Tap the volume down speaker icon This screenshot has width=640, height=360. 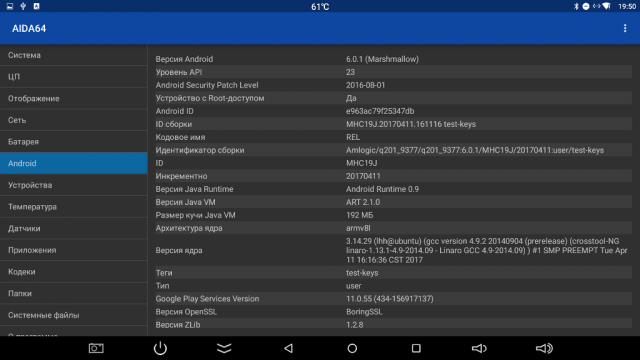(x=479, y=348)
